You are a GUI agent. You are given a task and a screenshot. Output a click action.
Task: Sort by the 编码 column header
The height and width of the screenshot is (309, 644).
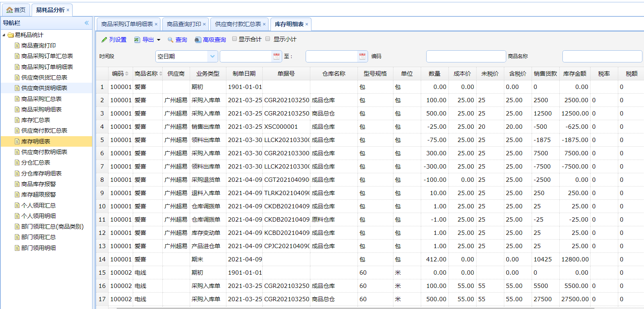[x=118, y=73]
